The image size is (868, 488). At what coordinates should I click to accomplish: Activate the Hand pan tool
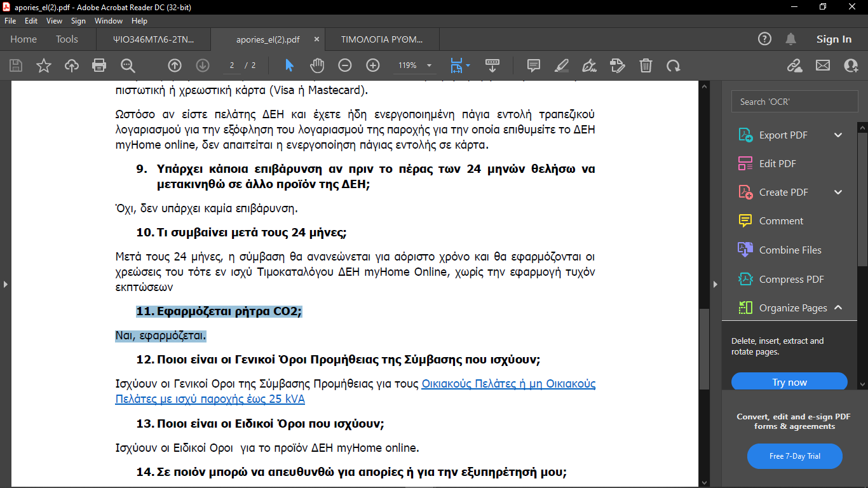(x=316, y=65)
